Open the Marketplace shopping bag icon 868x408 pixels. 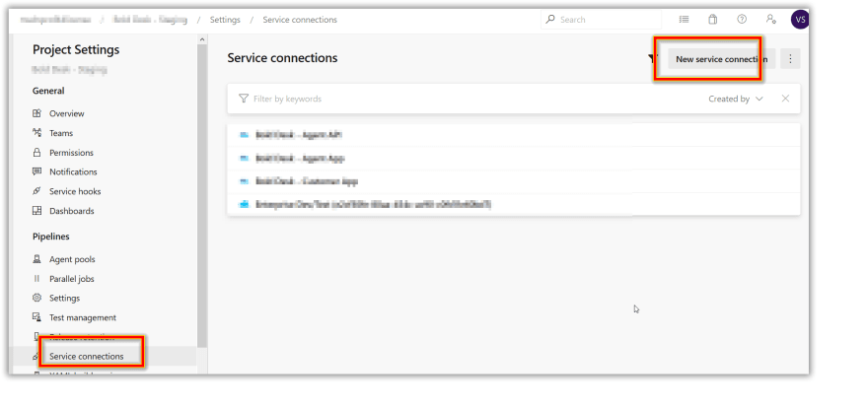(713, 20)
